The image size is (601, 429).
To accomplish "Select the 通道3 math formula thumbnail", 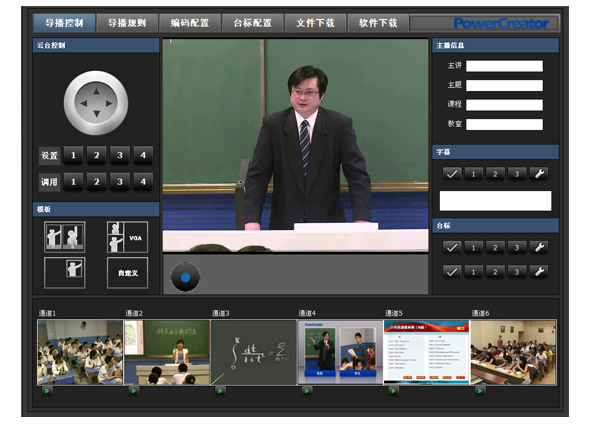I will click(253, 352).
